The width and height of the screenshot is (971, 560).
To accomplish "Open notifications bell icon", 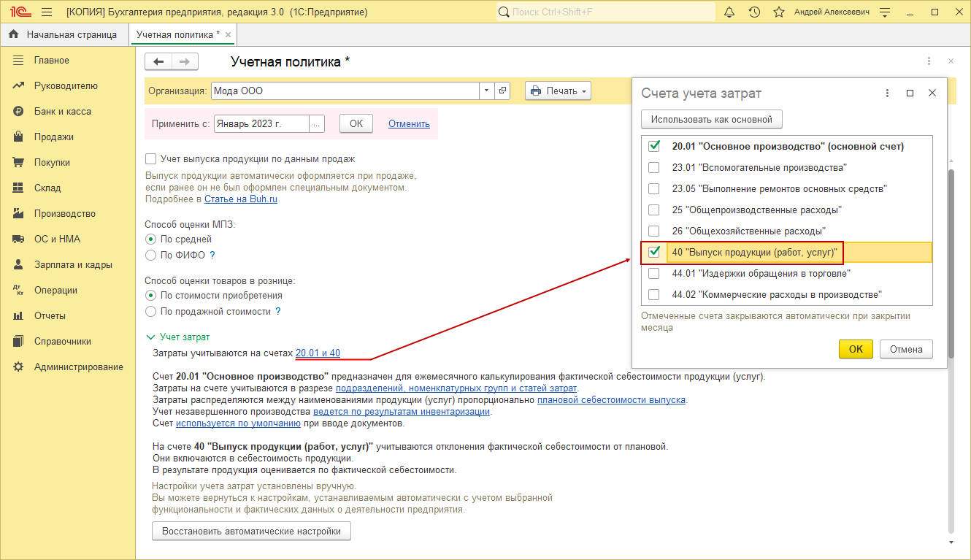I will tap(729, 12).
